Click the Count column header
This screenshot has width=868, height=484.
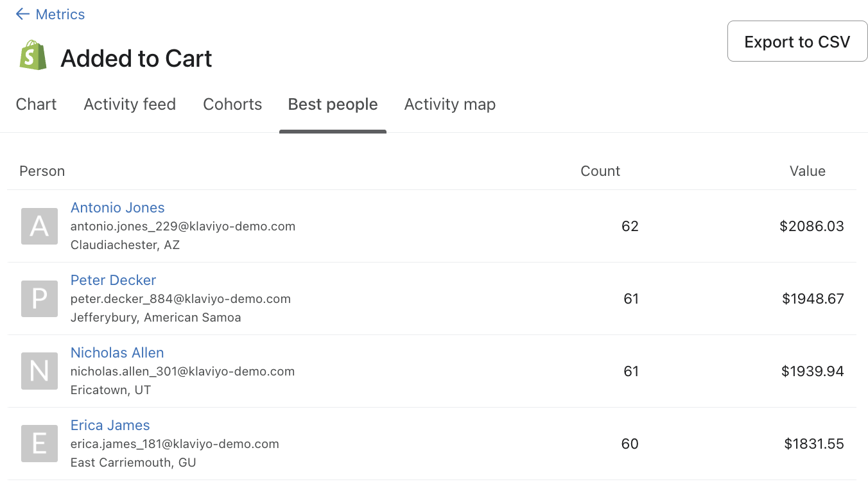pyautogui.click(x=600, y=171)
